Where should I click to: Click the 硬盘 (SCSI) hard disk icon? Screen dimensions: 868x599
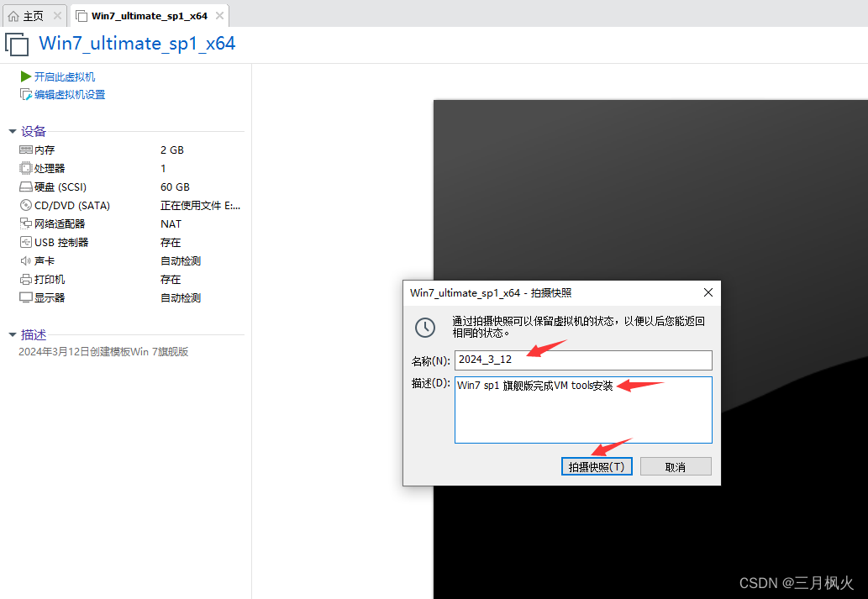(x=27, y=187)
